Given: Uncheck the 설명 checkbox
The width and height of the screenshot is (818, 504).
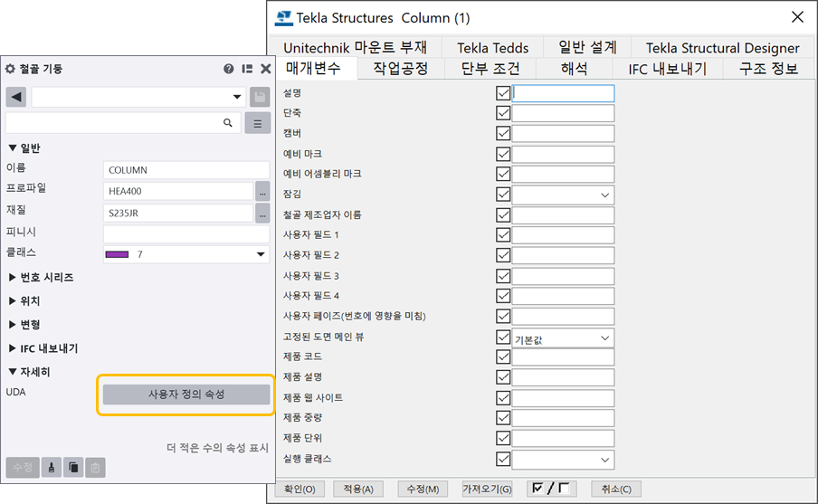Looking at the screenshot, I should (x=503, y=92).
